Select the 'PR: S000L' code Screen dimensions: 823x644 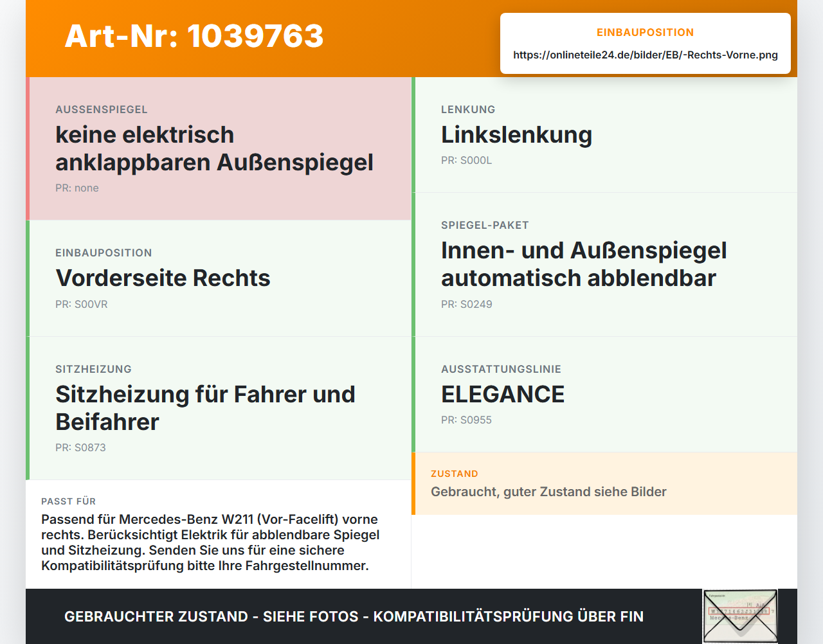pos(466,160)
